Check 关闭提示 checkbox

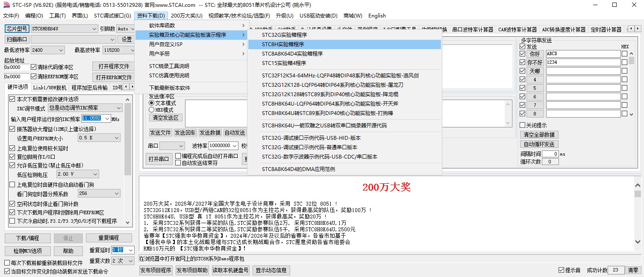[522, 125]
